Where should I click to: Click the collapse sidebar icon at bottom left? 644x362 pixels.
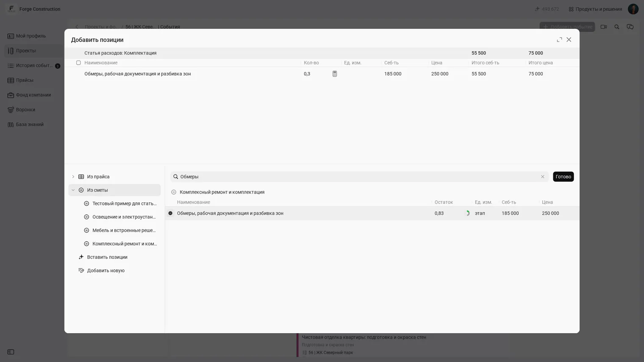pos(11,352)
